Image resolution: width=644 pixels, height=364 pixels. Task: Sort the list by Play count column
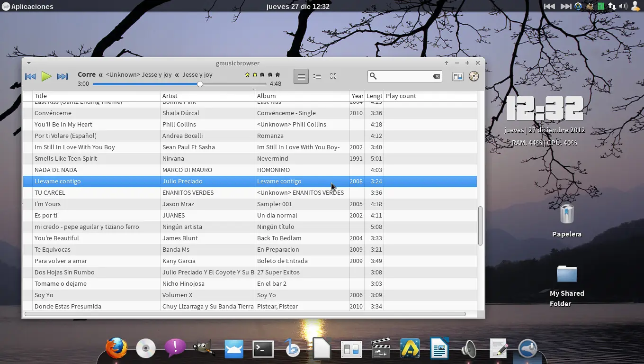tap(430, 96)
